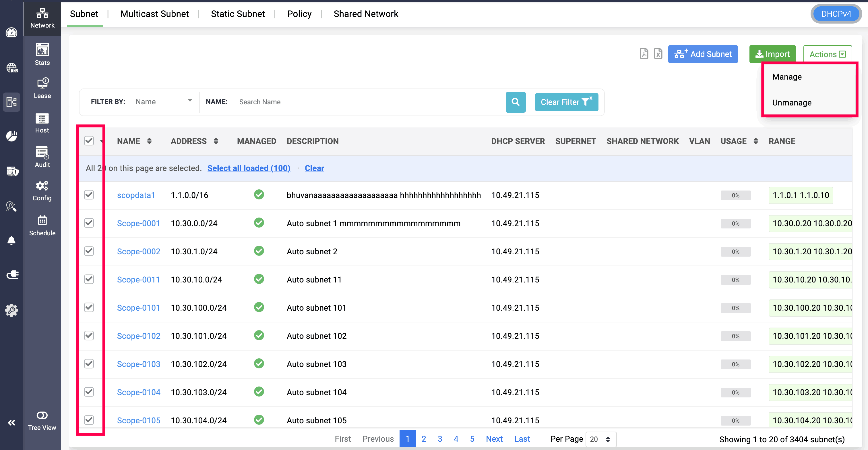Open the notifications bell icon
This screenshot has width=868, height=450.
[x=11, y=241]
